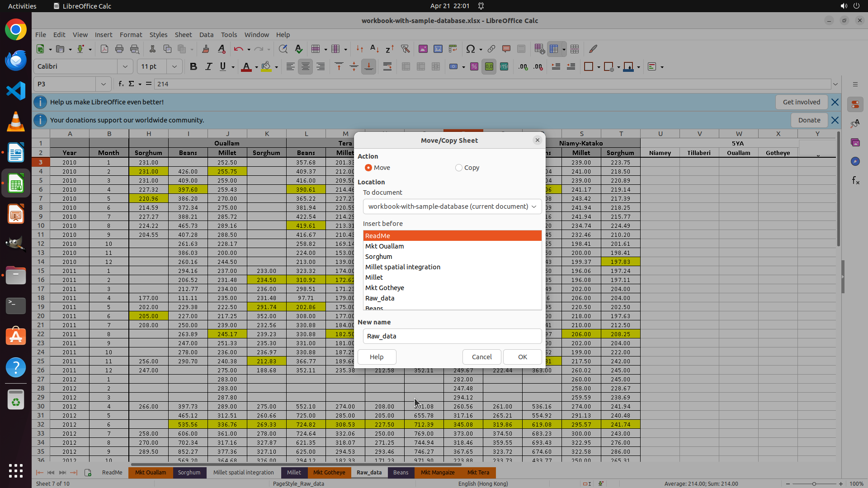The image size is (868, 488).
Task: Click the Bold formatting icon
Action: (193, 67)
